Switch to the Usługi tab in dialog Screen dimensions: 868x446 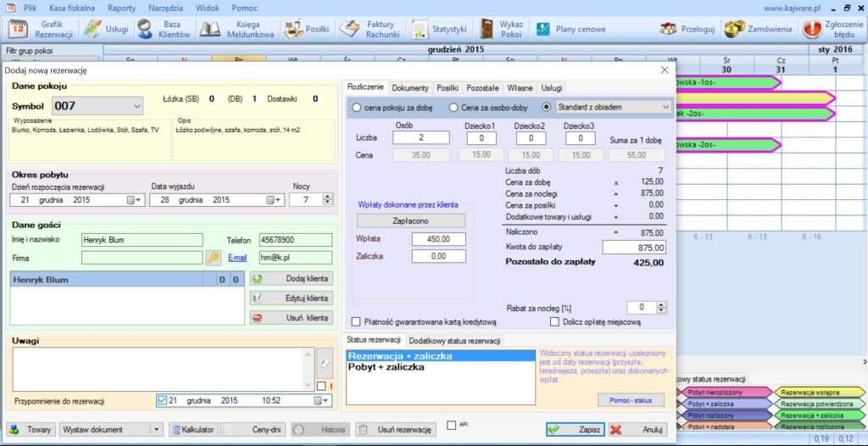click(x=552, y=87)
